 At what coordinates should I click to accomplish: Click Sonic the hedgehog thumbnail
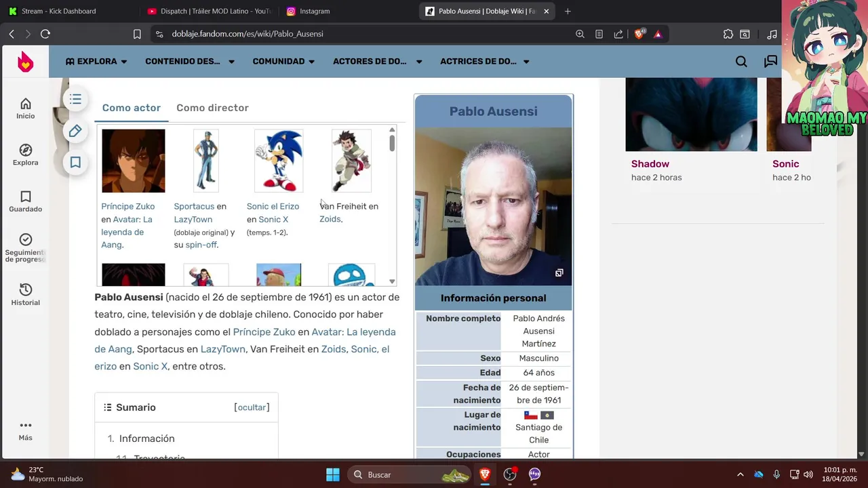click(279, 161)
